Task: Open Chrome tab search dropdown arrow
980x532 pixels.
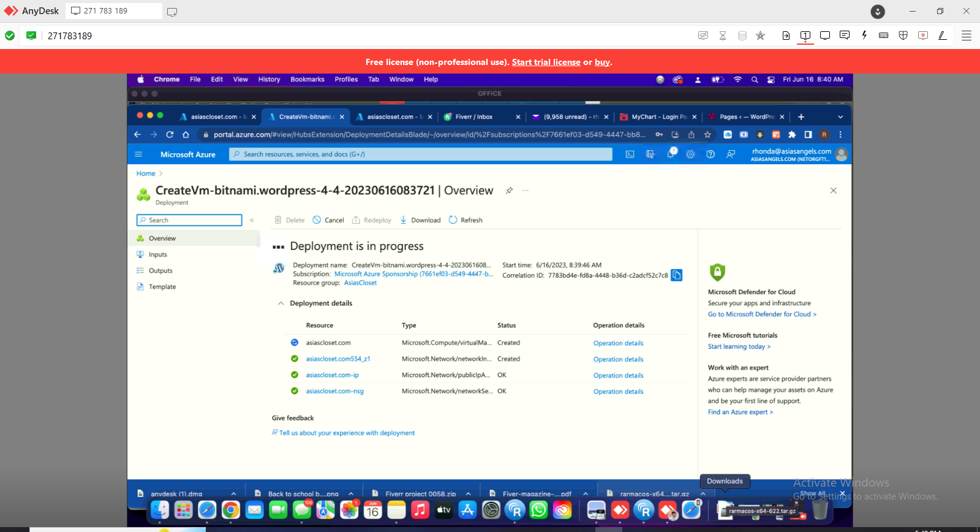Action: pos(840,117)
